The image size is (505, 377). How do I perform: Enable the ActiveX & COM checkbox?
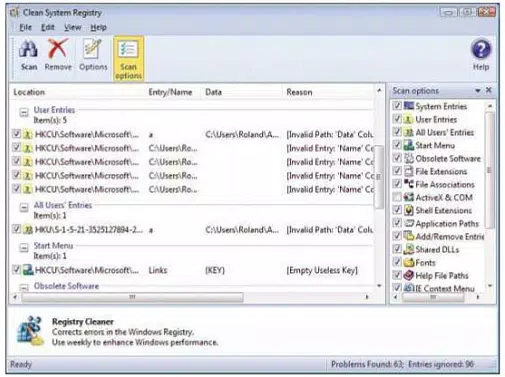point(397,197)
